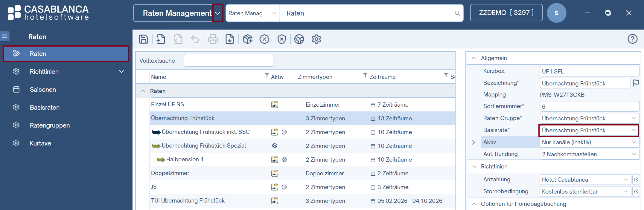The image size is (644, 210).
Task: Click the Save disk icon in toolbar
Action: 144,39
